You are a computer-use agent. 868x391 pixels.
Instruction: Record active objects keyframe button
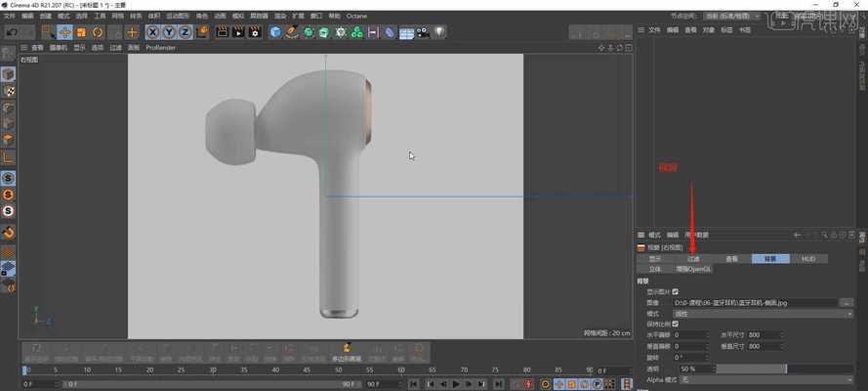coord(516,384)
